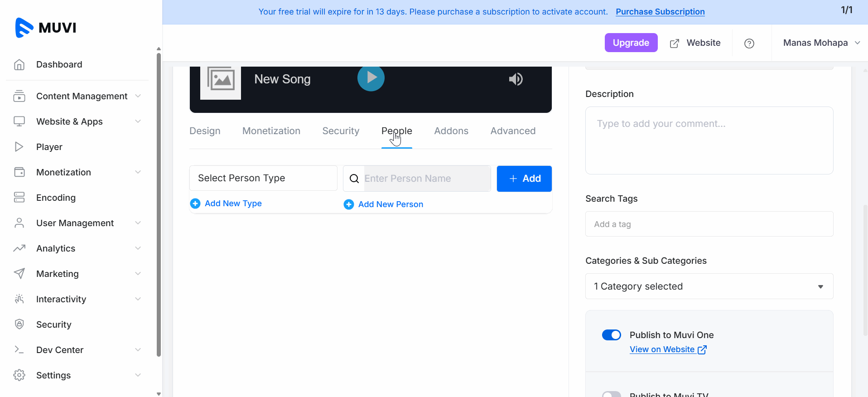The image size is (868, 397).
Task: Click the New Song thumbnail image
Action: coord(221,81)
